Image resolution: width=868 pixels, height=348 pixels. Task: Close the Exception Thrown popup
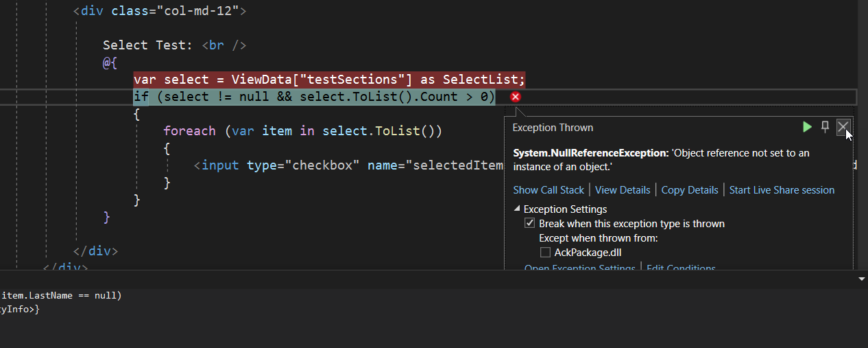tap(843, 127)
